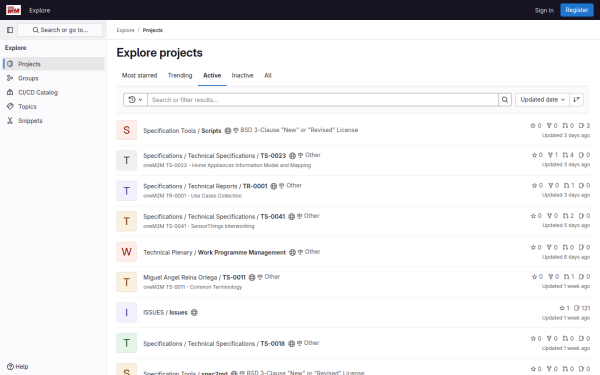This screenshot has width=600, height=375.
Task: Open Projects in the sidebar
Action: pos(54,64)
